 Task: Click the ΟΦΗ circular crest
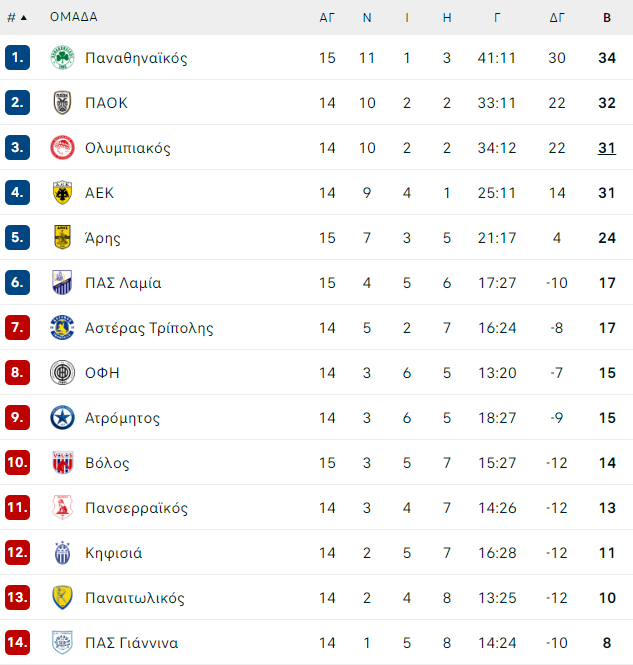pyautogui.click(x=62, y=372)
